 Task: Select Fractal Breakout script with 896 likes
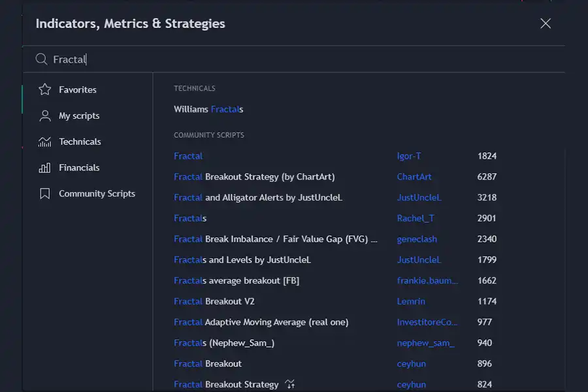pyautogui.click(x=208, y=363)
